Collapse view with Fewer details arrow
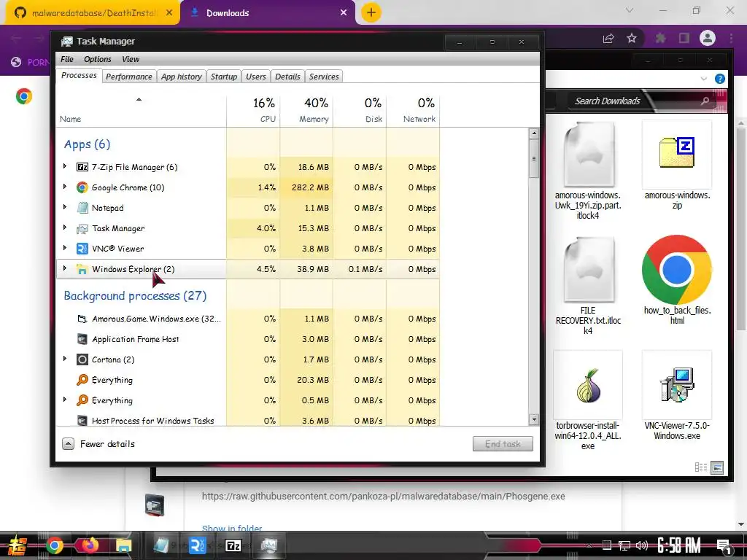Image resolution: width=747 pixels, height=560 pixels. [x=68, y=444]
